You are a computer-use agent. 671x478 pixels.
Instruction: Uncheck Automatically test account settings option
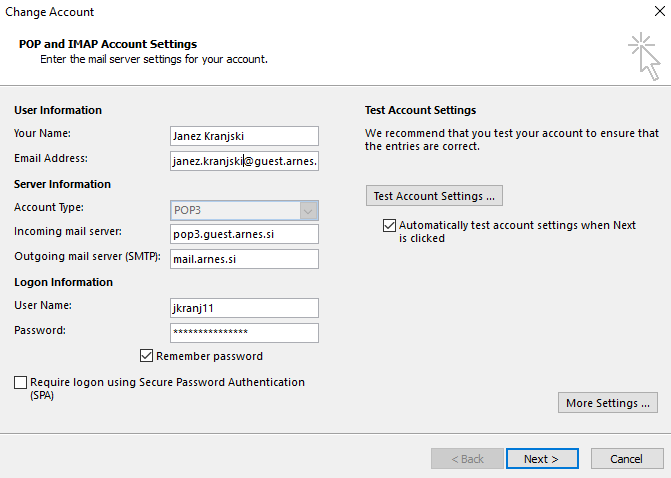tap(389, 225)
